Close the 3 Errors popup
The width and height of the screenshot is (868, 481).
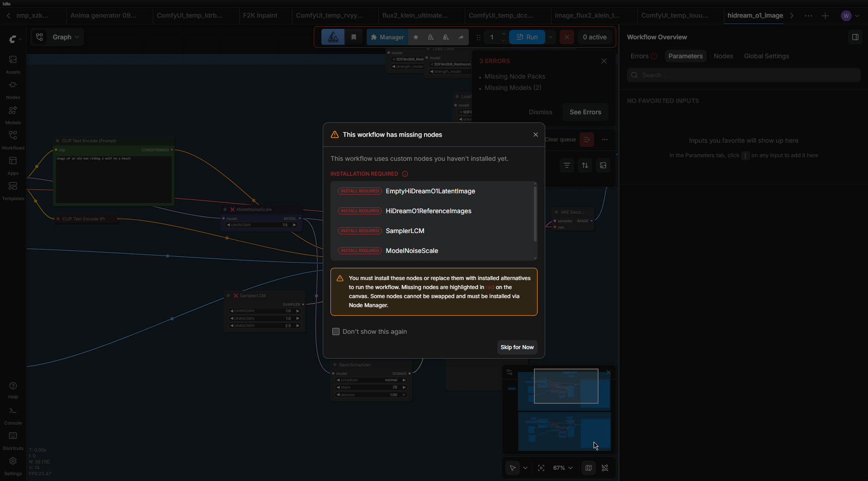[x=604, y=61]
